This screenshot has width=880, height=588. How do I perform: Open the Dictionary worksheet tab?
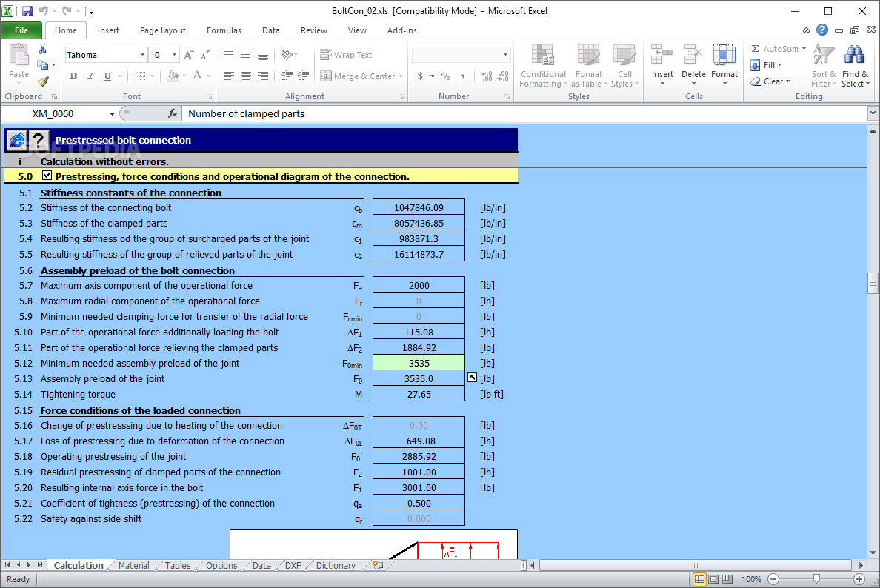pos(336,565)
